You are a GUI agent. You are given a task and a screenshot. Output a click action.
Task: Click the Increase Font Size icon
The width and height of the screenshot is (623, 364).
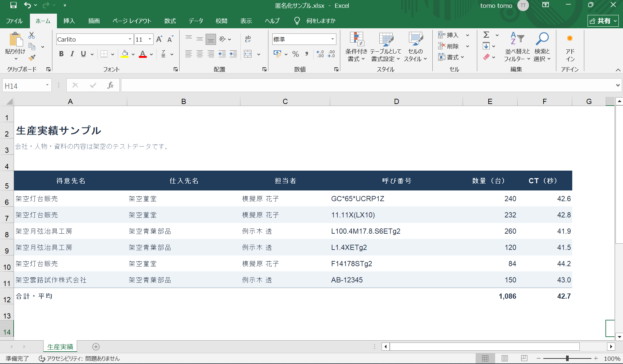[x=159, y=39]
